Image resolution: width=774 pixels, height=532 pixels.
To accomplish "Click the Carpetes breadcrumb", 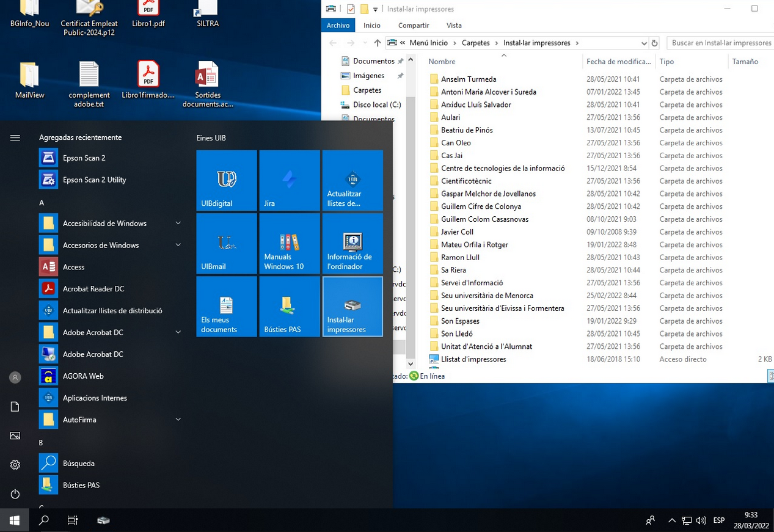I will point(476,43).
